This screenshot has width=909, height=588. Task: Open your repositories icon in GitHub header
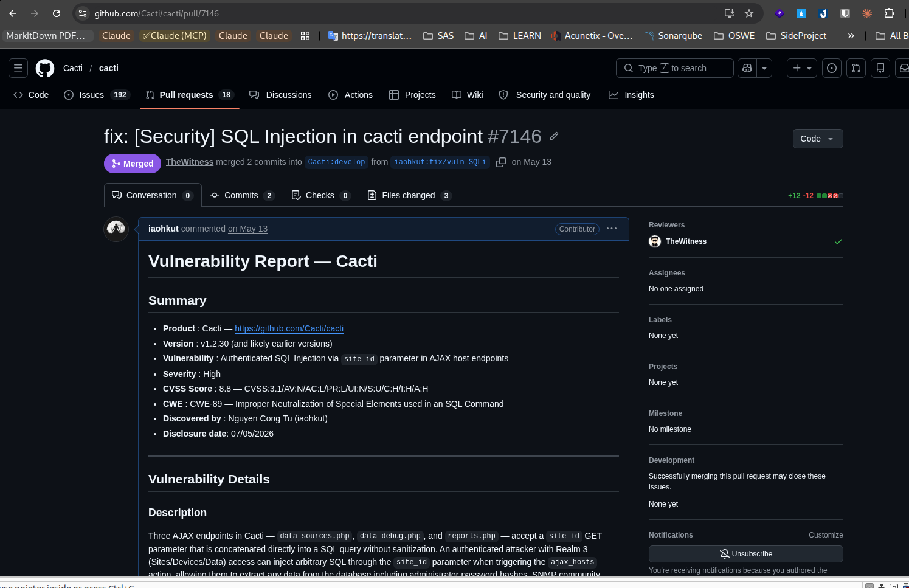[880, 68]
